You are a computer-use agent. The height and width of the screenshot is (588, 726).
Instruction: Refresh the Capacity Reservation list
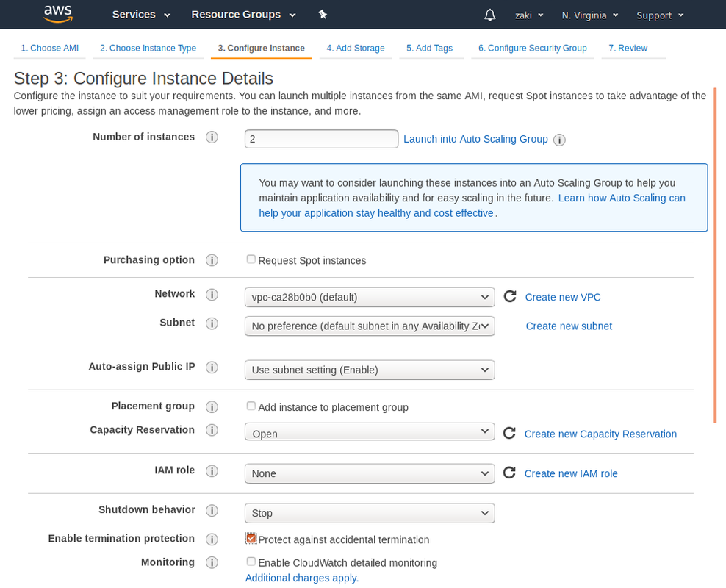click(509, 433)
